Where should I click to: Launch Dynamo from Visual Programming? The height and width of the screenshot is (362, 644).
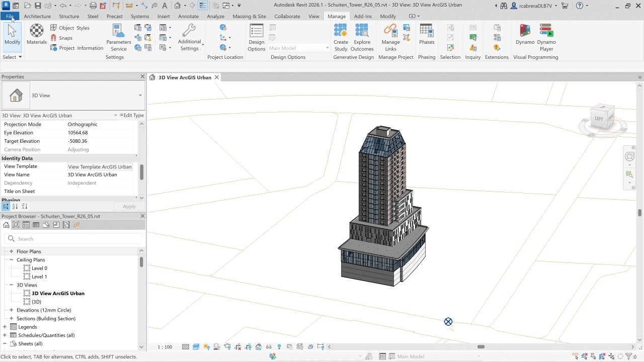click(525, 34)
